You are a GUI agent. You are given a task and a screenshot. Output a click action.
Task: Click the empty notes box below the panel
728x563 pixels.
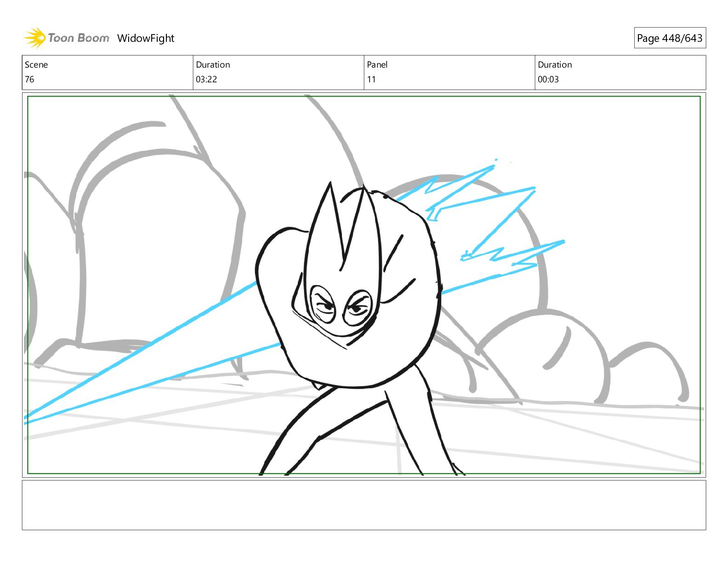364,505
